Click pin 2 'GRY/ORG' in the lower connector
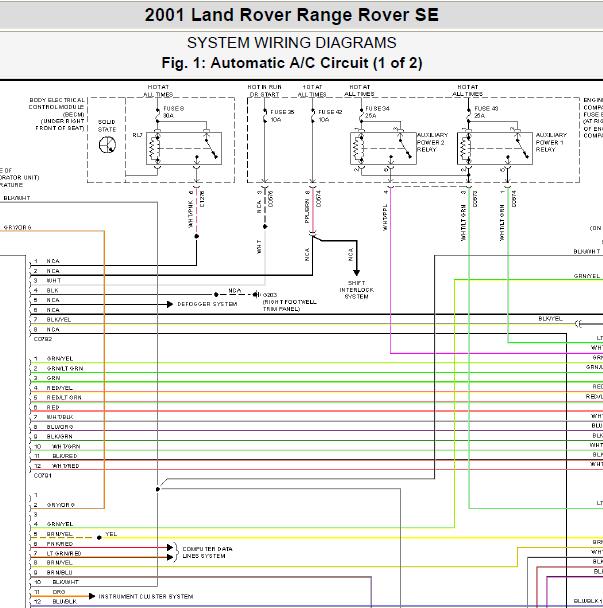This screenshot has width=603, height=608. tap(60, 505)
